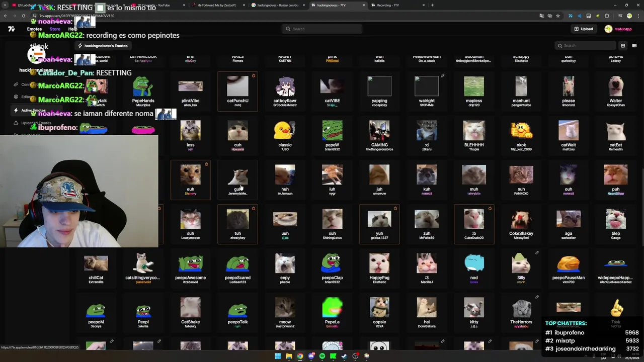This screenshot has height=362, width=644.
Task: Open the chillCat emote thumbnail
Action: 96,263
